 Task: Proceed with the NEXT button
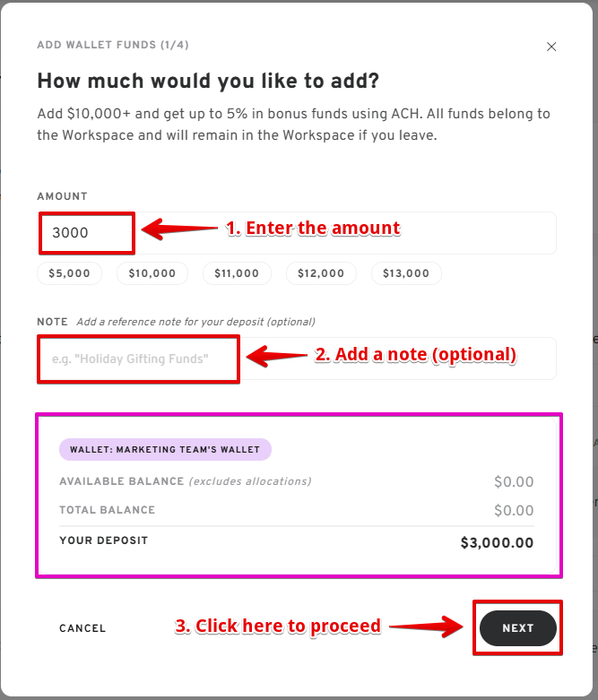pos(518,628)
